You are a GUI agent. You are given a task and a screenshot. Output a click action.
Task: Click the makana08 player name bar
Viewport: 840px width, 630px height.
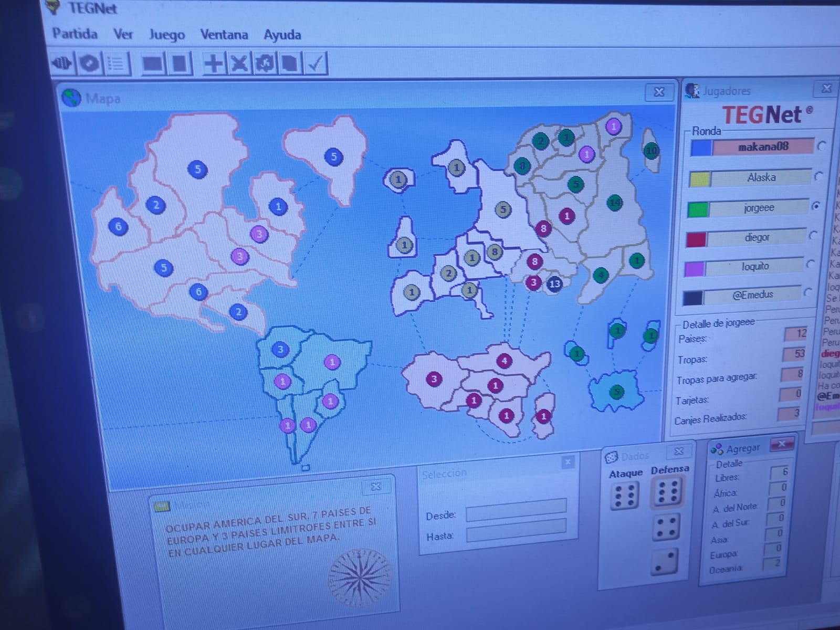pos(763,147)
